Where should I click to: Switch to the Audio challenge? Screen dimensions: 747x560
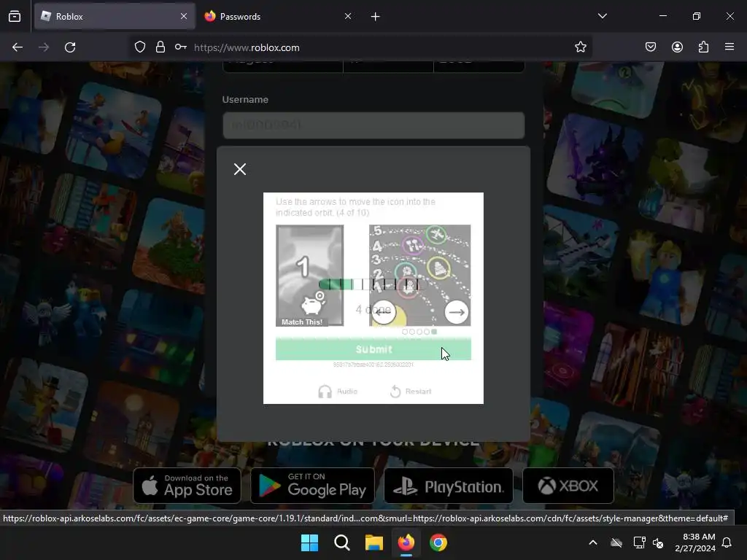(338, 392)
